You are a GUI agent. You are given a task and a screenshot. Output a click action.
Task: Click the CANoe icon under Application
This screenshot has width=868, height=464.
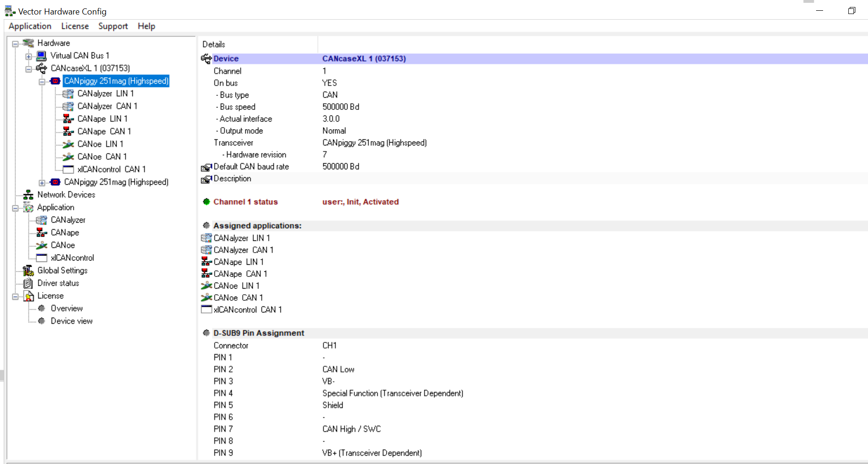(42, 246)
